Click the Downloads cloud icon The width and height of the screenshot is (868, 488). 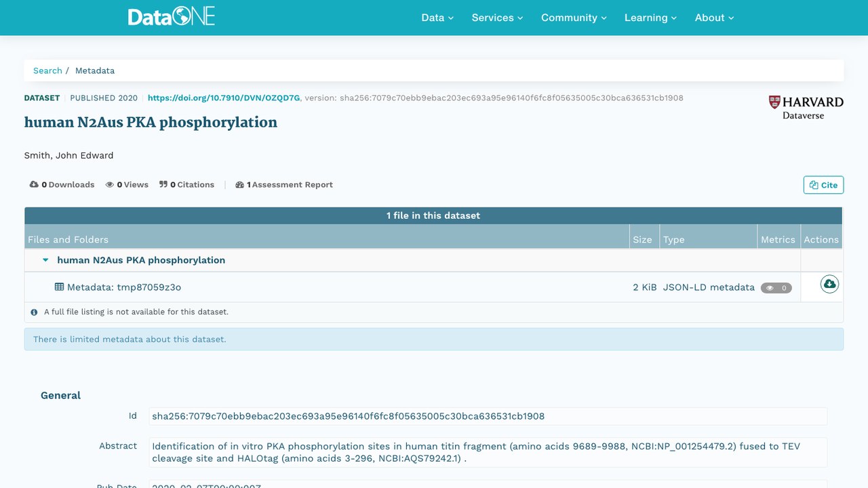click(x=34, y=184)
